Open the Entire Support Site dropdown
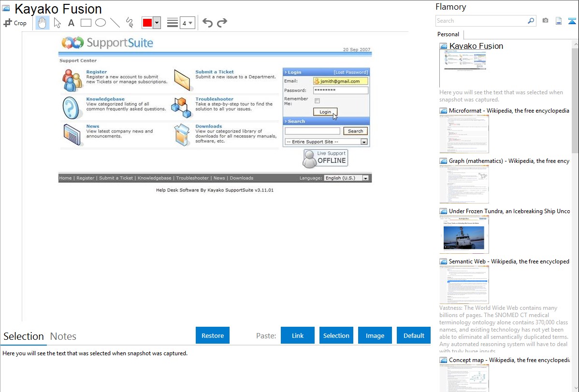This screenshot has width=579, height=392. (x=326, y=142)
